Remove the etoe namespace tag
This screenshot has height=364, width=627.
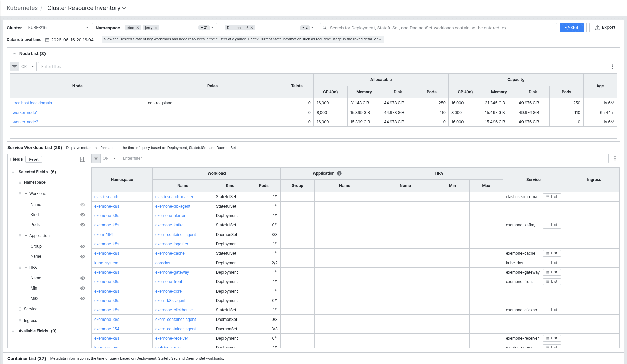click(x=138, y=28)
